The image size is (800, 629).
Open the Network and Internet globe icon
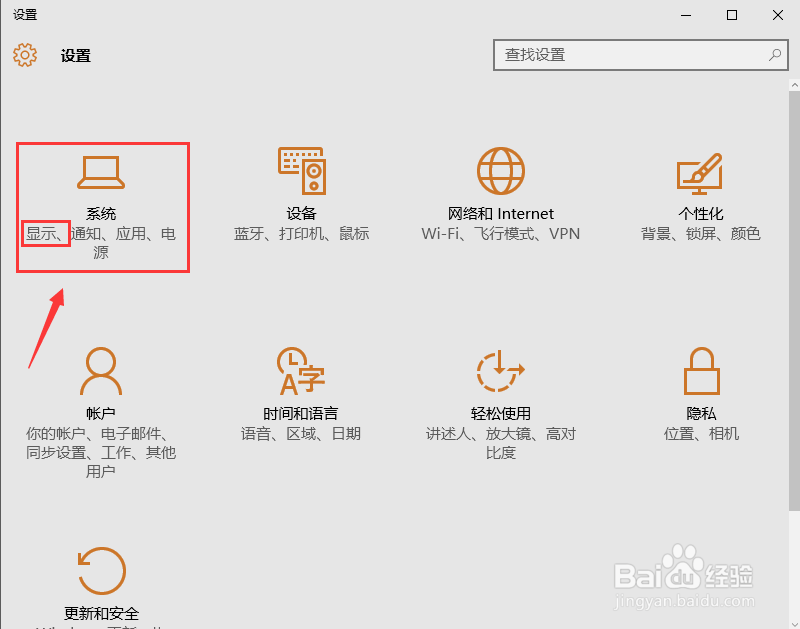[x=501, y=171]
